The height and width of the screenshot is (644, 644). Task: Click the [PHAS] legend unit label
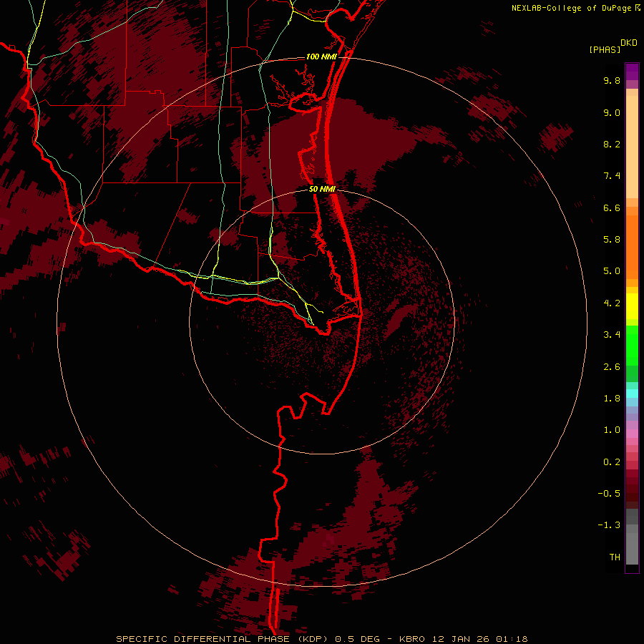point(605,50)
